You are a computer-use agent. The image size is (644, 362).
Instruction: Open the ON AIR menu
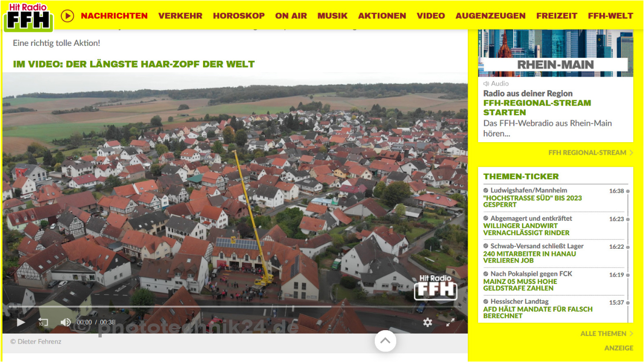click(x=291, y=16)
